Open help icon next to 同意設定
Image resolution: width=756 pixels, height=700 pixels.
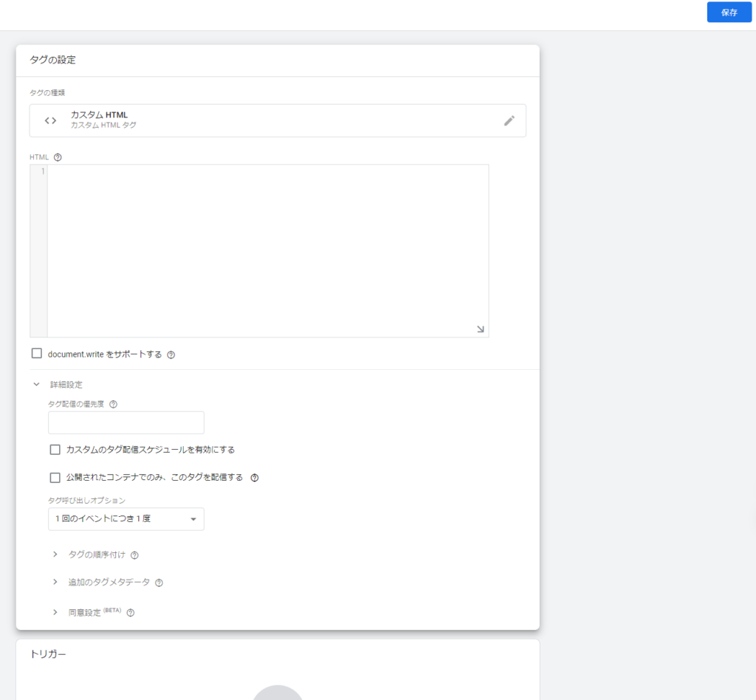[130, 613]
